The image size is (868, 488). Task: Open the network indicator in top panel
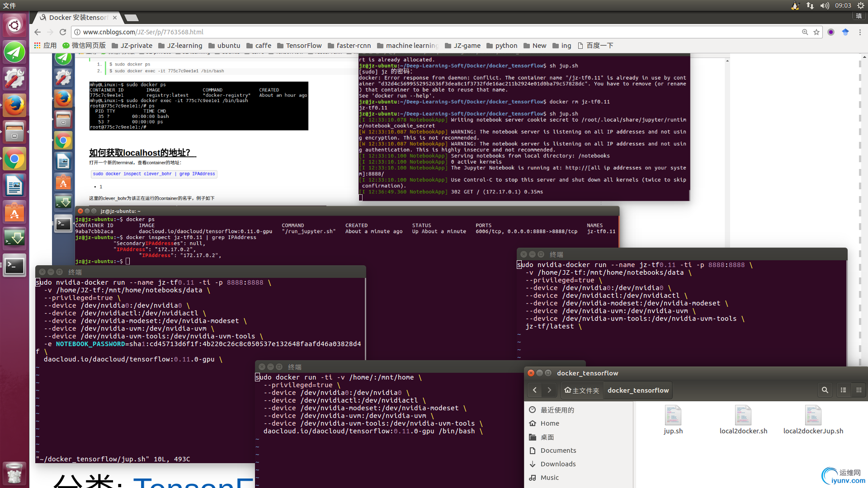[x=810, y=5]
